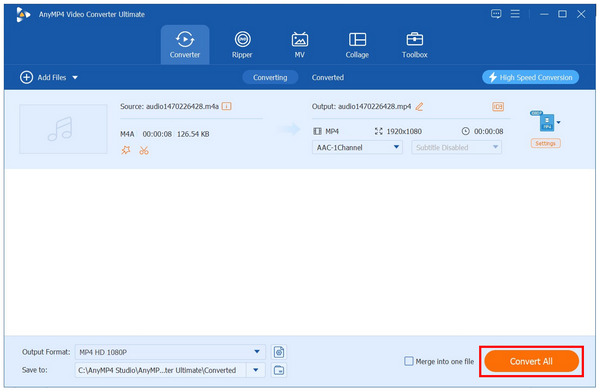Image resolution: width=600 pixels, height=392 pixels.
Task: Select the Converted sub-tab
Action: coord(328,77)
